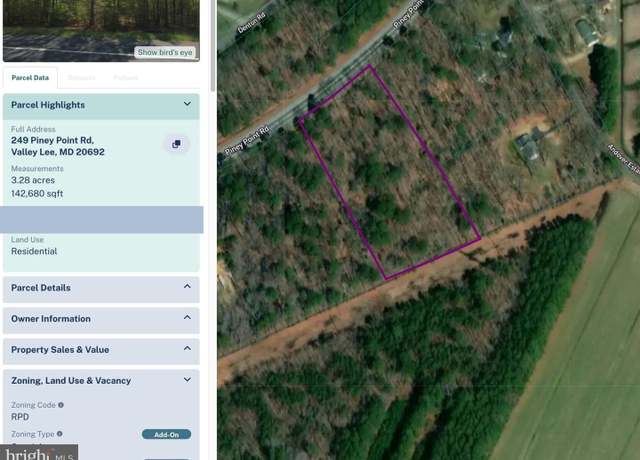Click the blue highlighted bar in panel
The height and width of the screenshot is (460, 640).
tap(101, 220)
